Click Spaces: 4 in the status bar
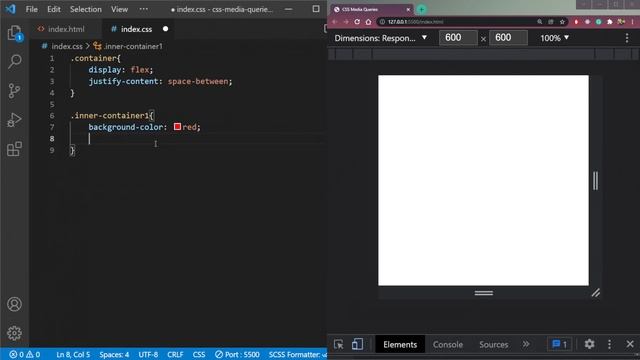 (x=114, y=354)
